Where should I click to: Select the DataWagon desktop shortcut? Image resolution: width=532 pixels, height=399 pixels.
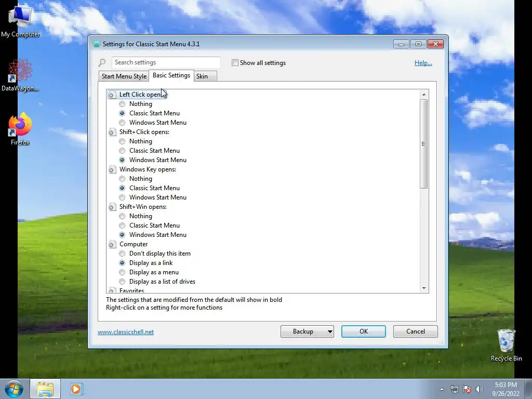[x=20, y=75]
